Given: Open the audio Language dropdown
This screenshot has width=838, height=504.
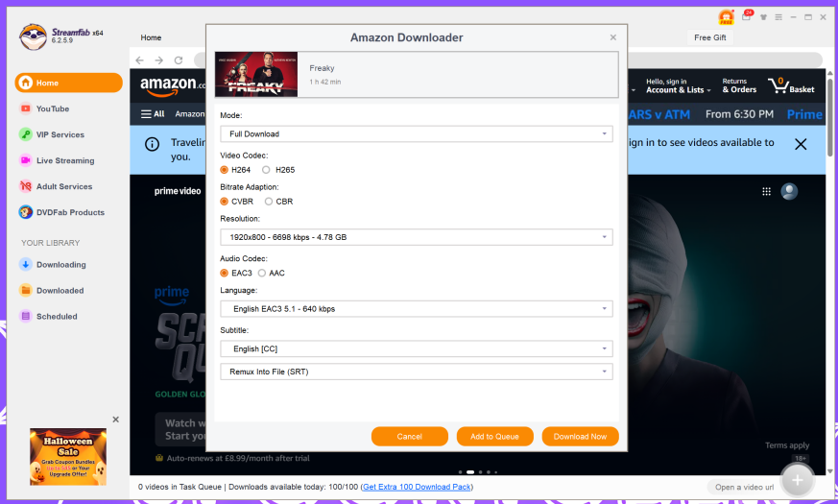Looking at the screenshot, I should (417, 309).
